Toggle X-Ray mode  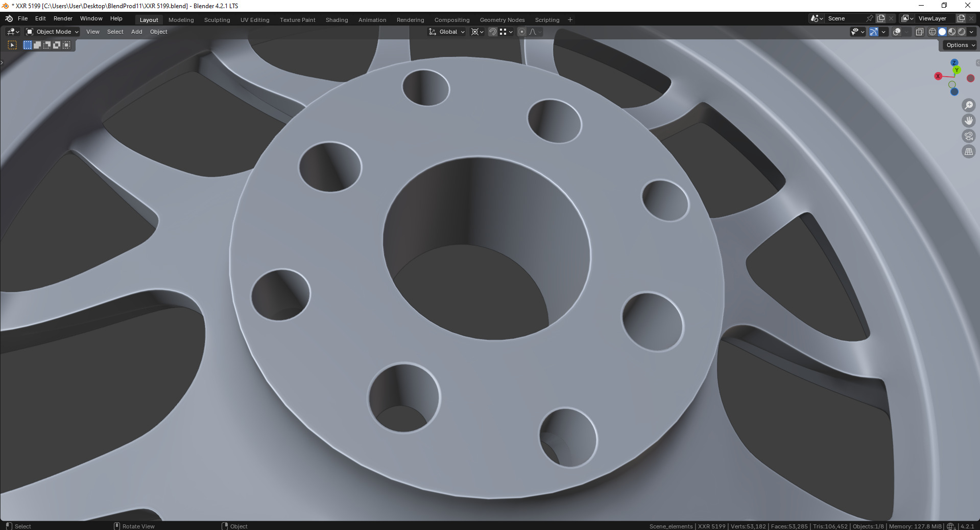919,32
